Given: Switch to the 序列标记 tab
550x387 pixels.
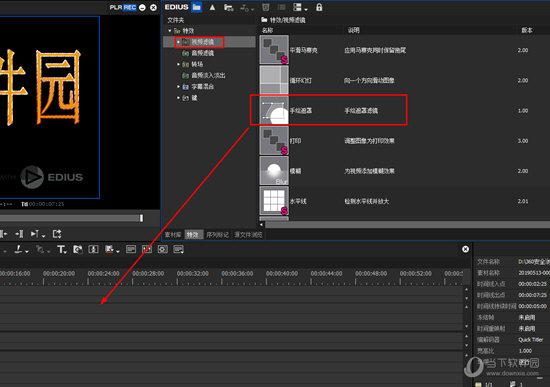Looking at the screenshot, I should pos(217,235).
